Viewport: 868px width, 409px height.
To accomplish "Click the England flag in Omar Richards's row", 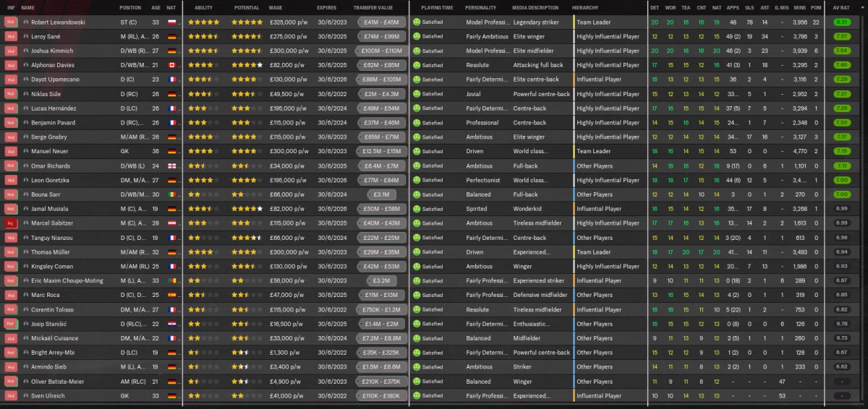I will pos(171,166).
